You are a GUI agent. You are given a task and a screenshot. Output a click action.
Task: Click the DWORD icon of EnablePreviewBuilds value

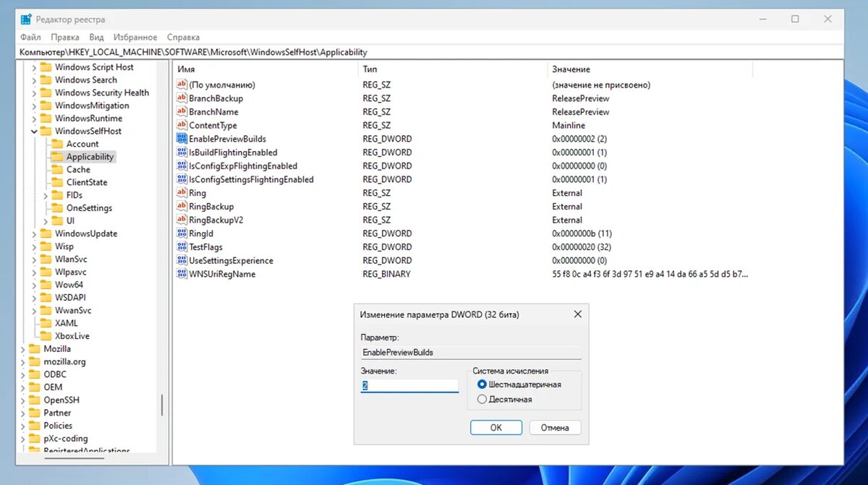(x=182, y=139)
